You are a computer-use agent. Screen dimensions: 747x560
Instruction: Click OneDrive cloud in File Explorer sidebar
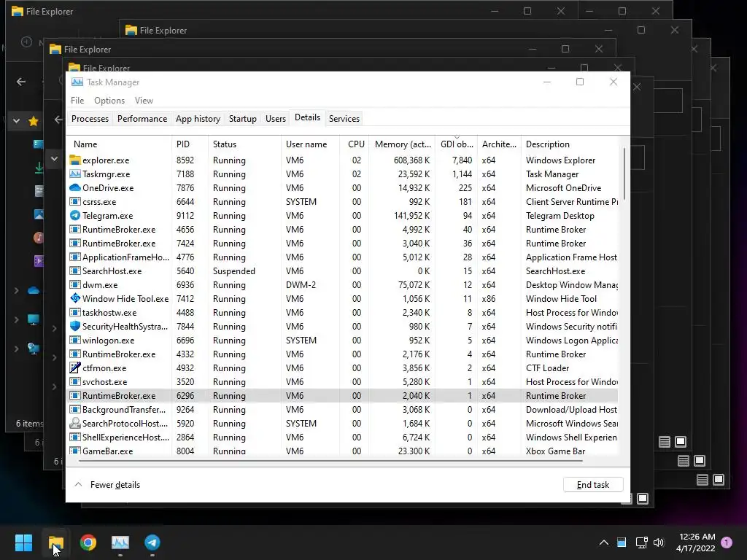pyautogui.click(x=34, y=290)
